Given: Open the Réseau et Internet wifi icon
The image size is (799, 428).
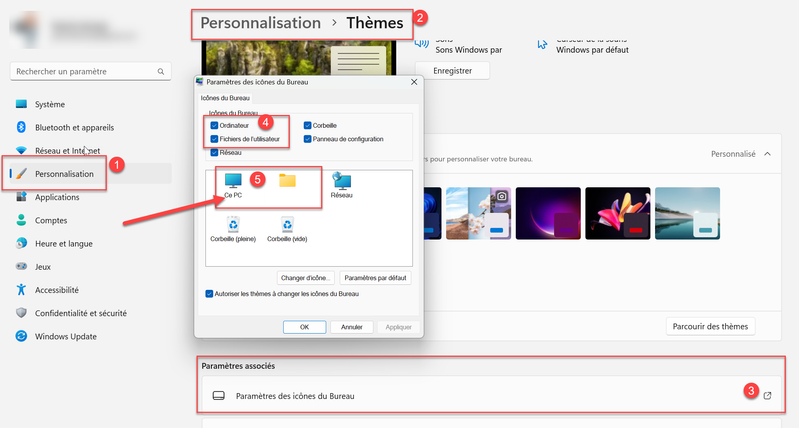Looking at the screenshot, I should [21, 150].
